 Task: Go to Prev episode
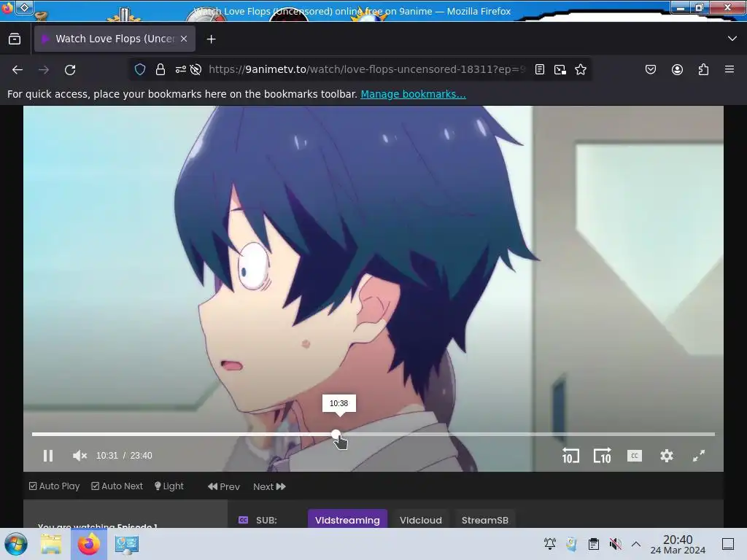pos(224,486)
